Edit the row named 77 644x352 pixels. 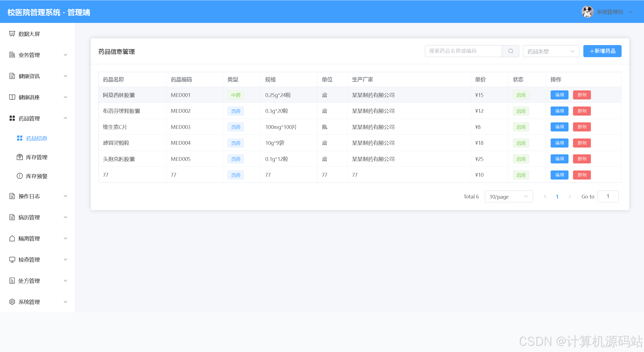tap(559, 175)
